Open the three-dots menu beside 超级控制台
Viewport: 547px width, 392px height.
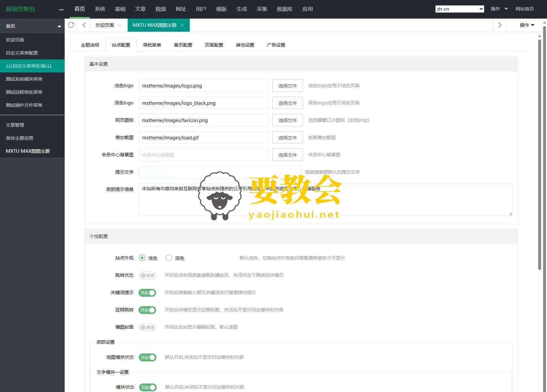click(x=61, y=9)
